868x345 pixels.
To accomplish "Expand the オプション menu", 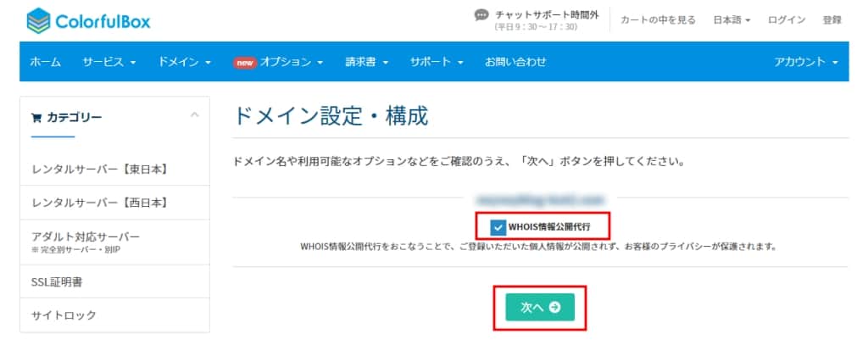I will [x=278, y=62].
